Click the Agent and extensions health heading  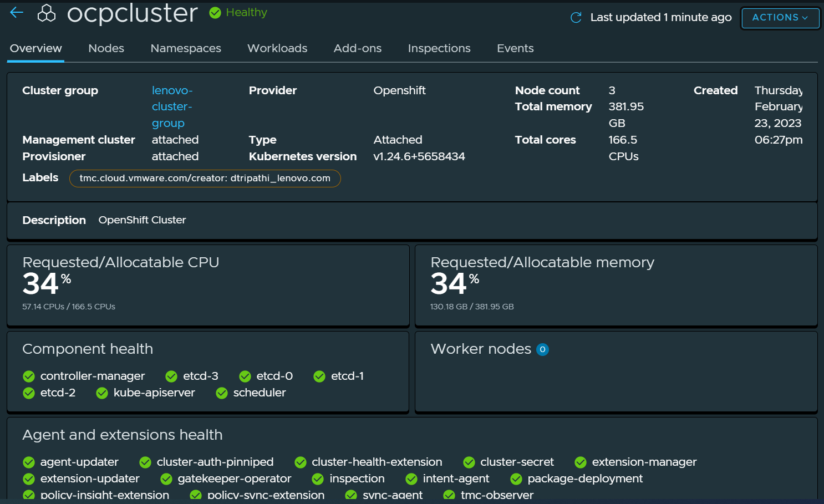pyautogui.click(x=123, y=435)
